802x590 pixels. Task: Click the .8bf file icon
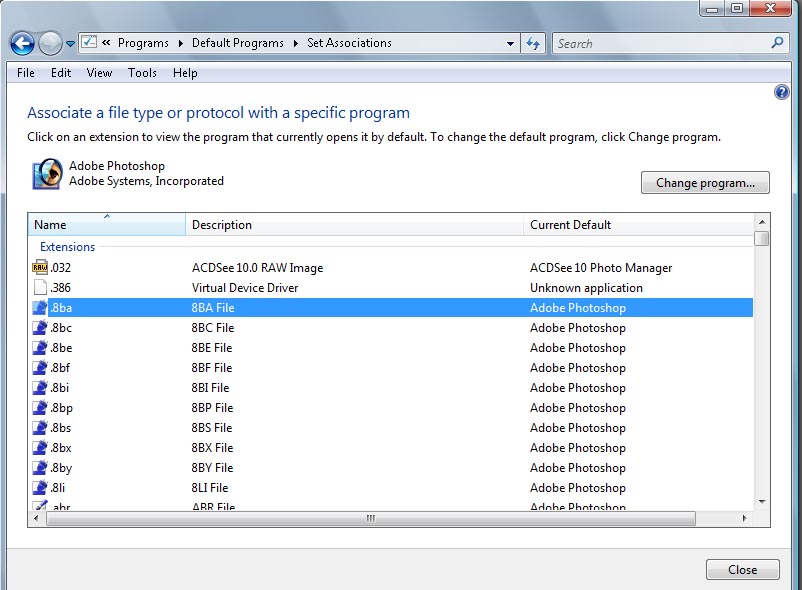[40, 368]
